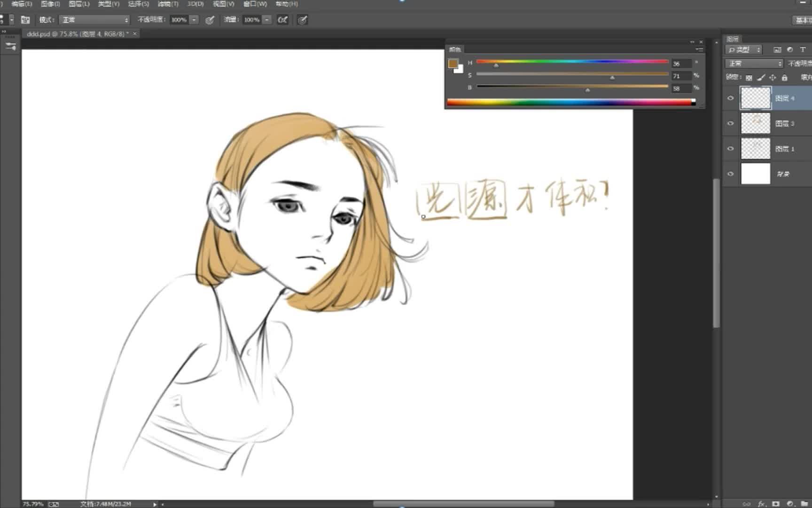
Task: Click the lock position icon in Layers panel
Action: (x=773, y=78)
